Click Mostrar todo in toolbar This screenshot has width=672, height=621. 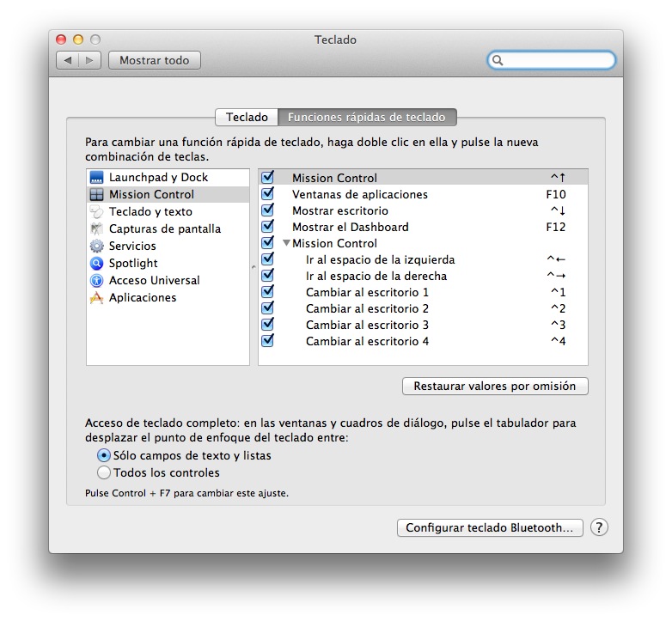point(154,60)
